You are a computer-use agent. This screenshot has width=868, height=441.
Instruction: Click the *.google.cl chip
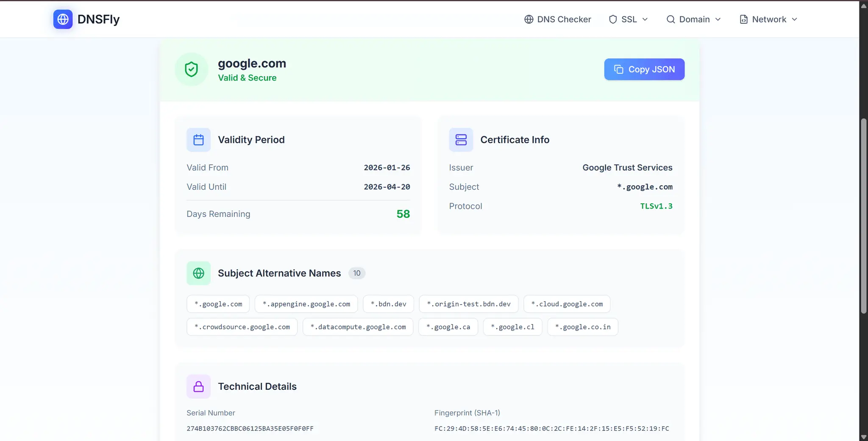(512, 327)
